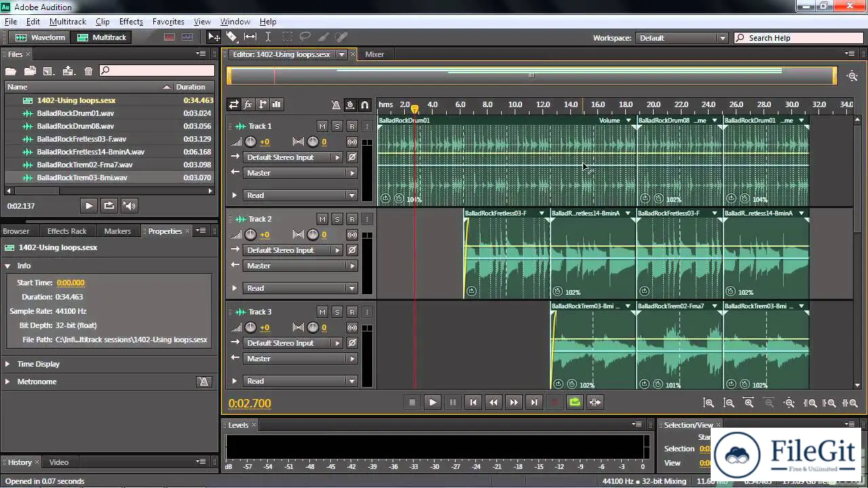
Task: Show the EQ track controls
Action: point(276,104)
